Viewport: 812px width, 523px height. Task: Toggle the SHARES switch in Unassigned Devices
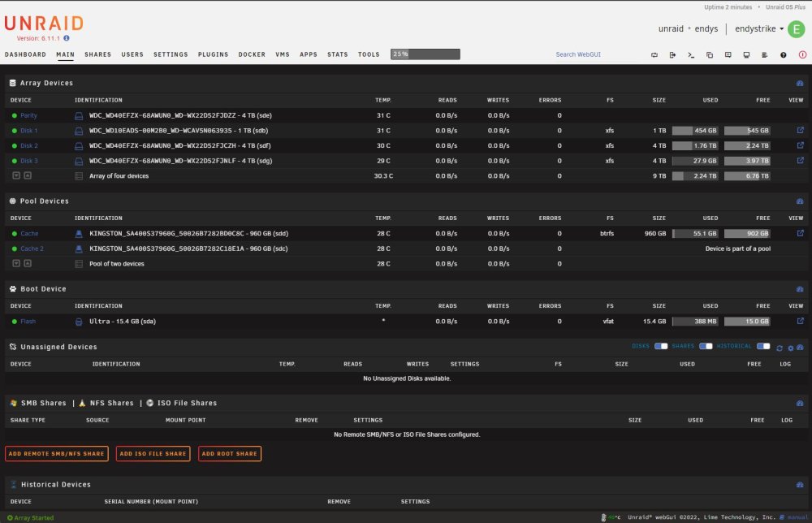(706, 346)
